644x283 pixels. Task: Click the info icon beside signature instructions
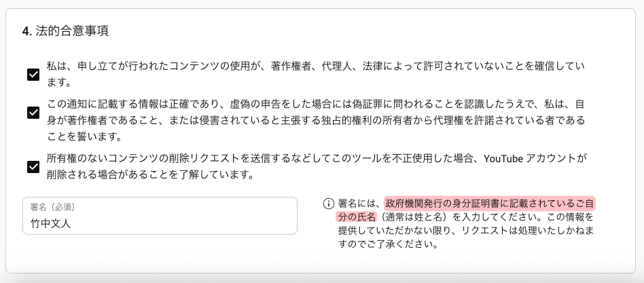329,204
